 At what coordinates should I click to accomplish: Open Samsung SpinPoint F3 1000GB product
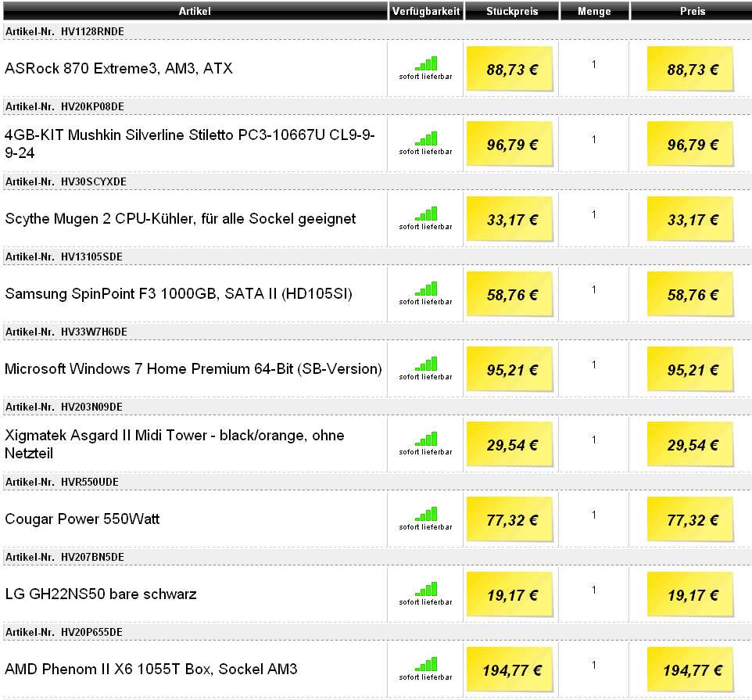coord(178,293)
